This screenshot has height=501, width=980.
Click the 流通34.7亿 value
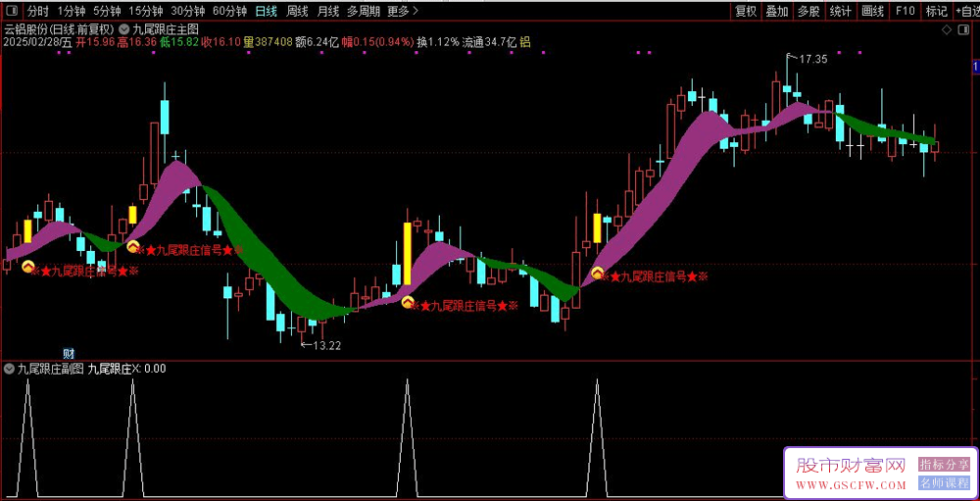click(489, 42)
